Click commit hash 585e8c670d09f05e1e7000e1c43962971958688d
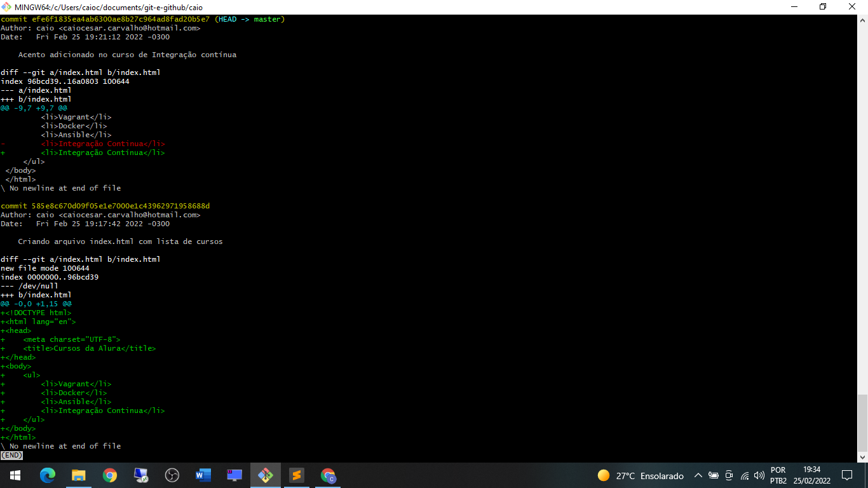868x488 pixels. point(121,206)
